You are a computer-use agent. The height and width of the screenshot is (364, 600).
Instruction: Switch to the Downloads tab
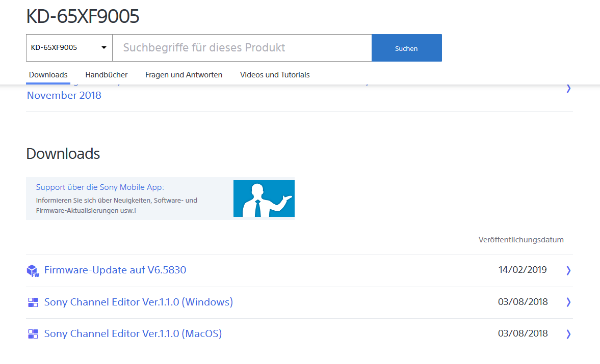[48, 75]
